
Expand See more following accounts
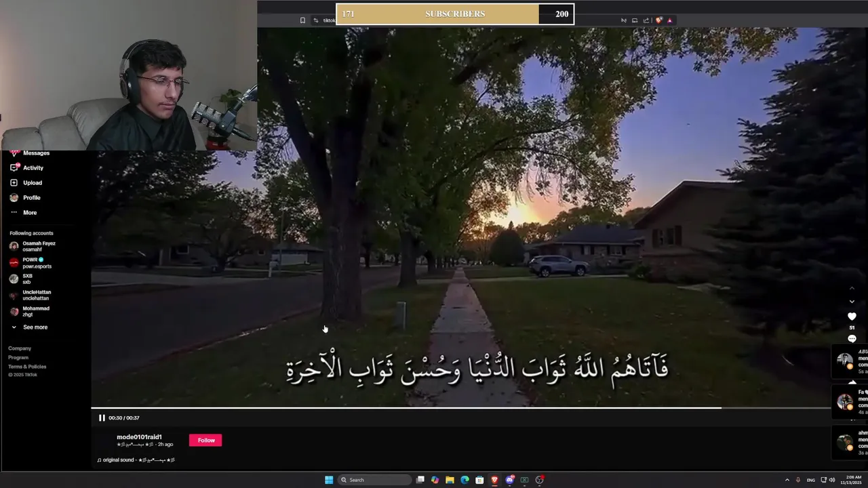pos(29,327)
